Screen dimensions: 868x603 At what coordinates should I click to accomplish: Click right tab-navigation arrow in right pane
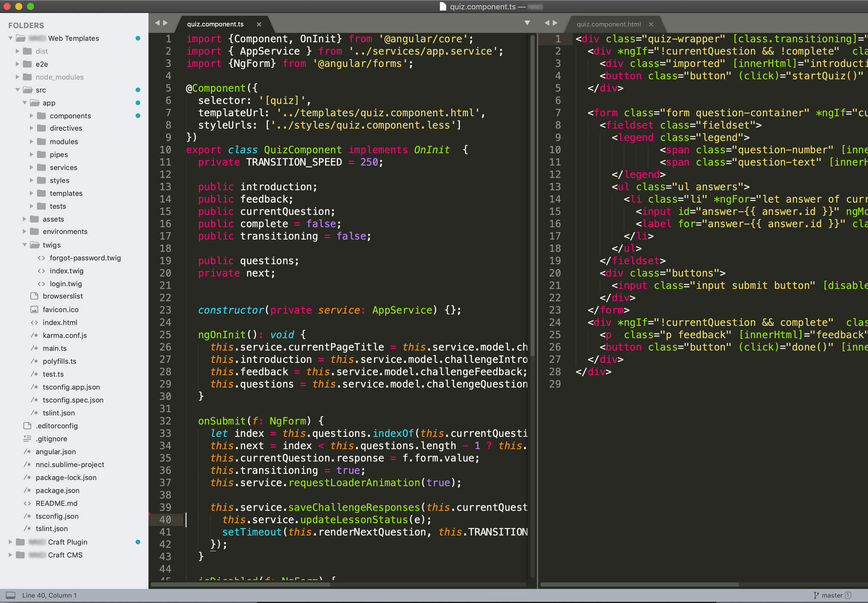point(555,23)
